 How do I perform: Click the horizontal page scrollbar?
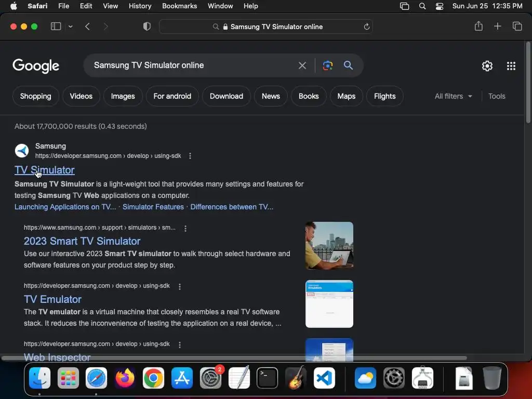click(234, 358)
